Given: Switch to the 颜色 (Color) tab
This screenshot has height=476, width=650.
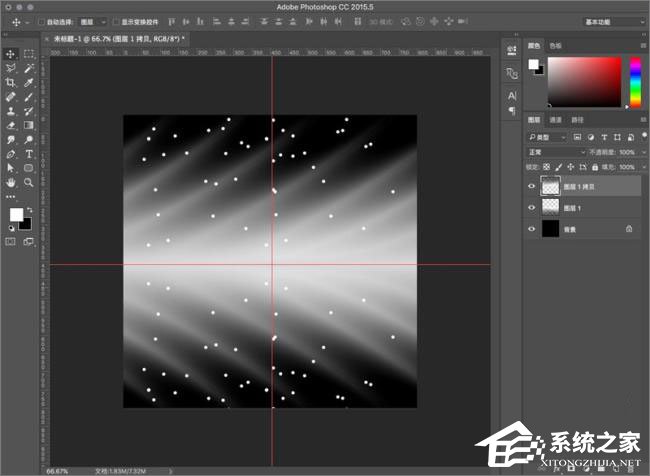Looking at the screenshot, I should (x=534, y=46).
